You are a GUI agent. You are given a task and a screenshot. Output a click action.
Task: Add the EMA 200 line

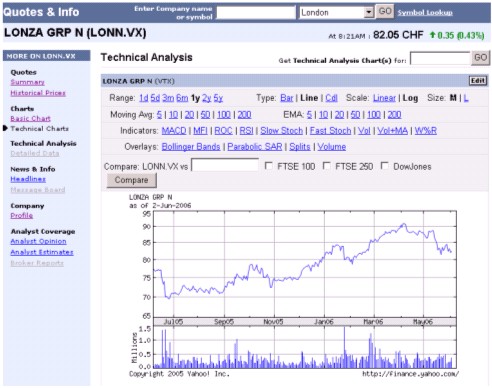pos(394,115)
